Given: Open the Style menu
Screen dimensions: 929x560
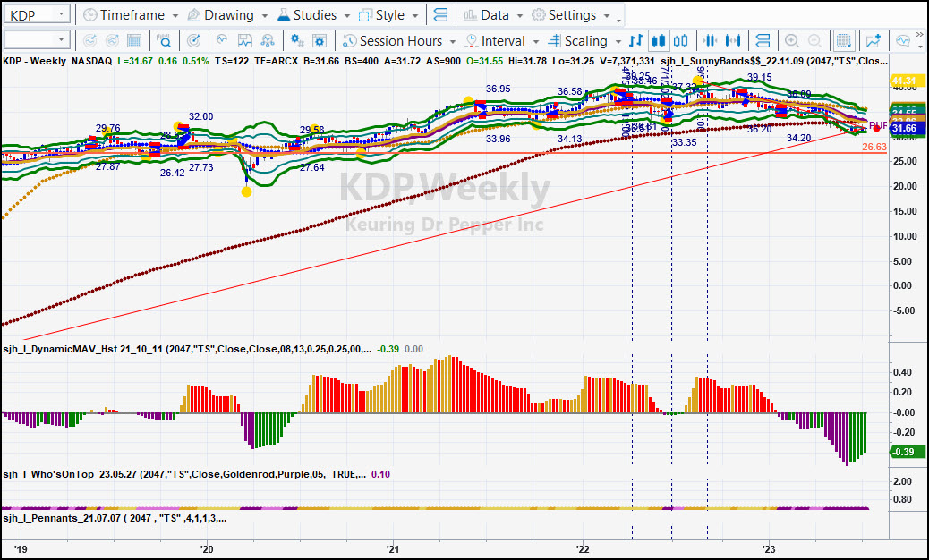Looking at the screenshot, I should pyautogui.click(x=383, y=15).
